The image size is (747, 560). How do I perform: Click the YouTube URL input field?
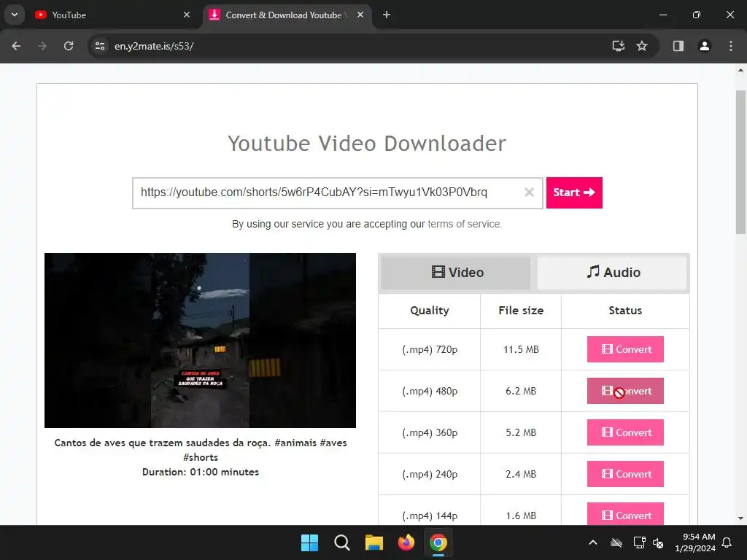(x=337, y=192)
